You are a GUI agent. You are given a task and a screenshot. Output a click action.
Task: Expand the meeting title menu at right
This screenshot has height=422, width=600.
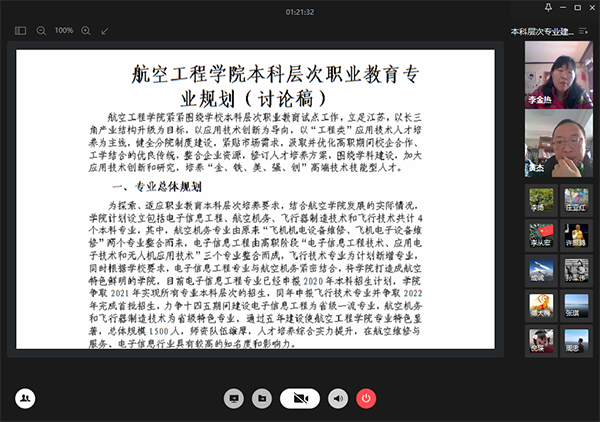583,31
